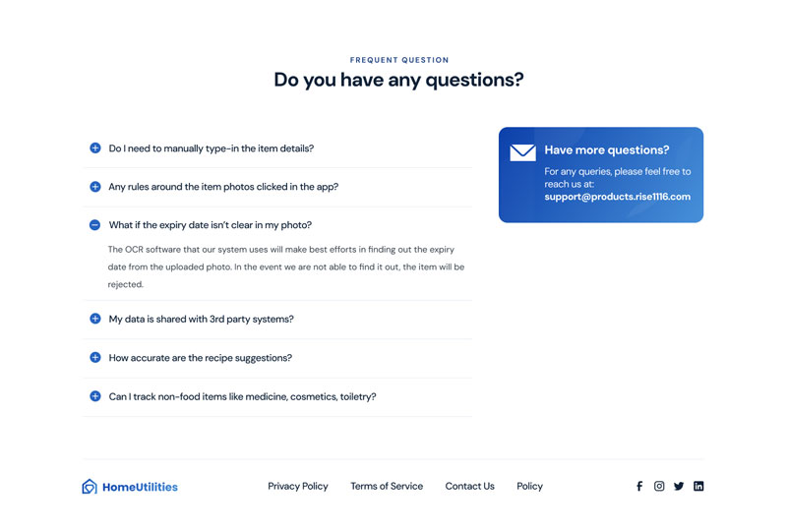Click the Twitter bird icon
Screen dimensions: 787x532
tap(679, 486)
